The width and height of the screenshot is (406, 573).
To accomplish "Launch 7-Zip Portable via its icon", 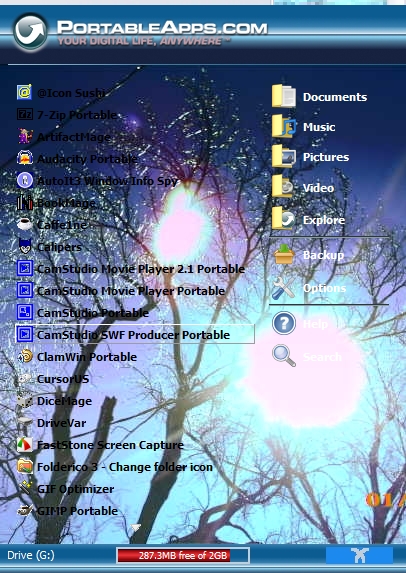I will pos(24,114).
